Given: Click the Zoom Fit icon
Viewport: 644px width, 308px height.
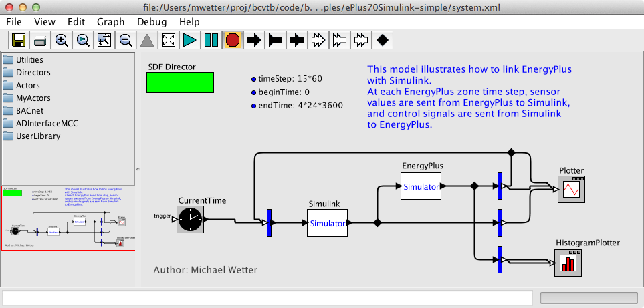Looking at the screenshot, I should point(104,40).
